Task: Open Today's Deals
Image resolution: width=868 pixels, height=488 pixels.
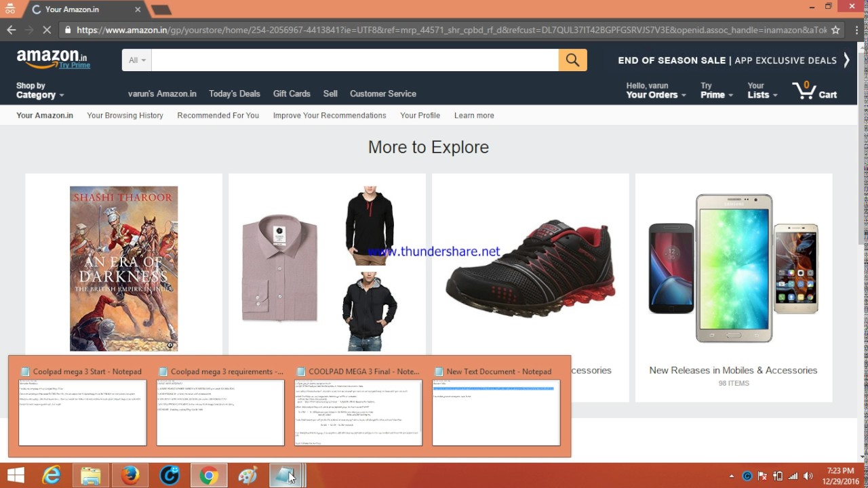Action: coord(235,94)
